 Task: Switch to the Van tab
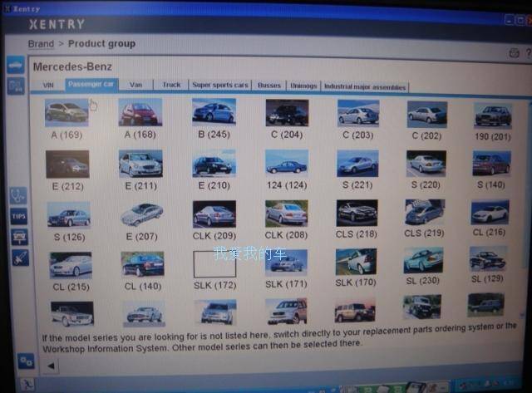tap(135, 85)
